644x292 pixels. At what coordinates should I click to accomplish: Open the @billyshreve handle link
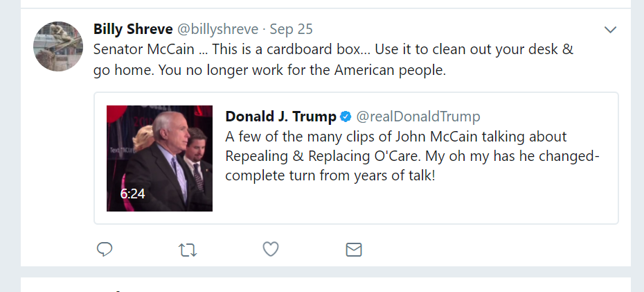click(217, 29)
